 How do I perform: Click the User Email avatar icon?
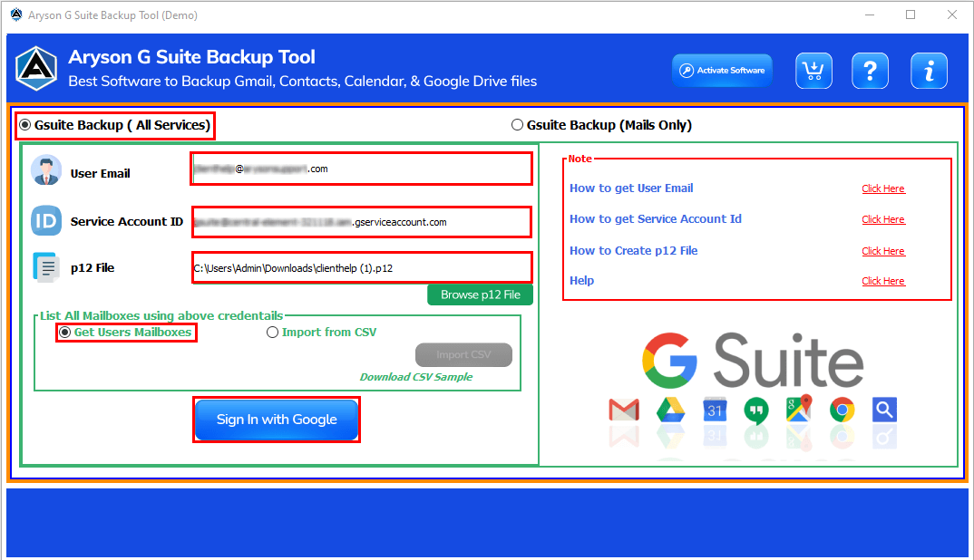point(46,170)
